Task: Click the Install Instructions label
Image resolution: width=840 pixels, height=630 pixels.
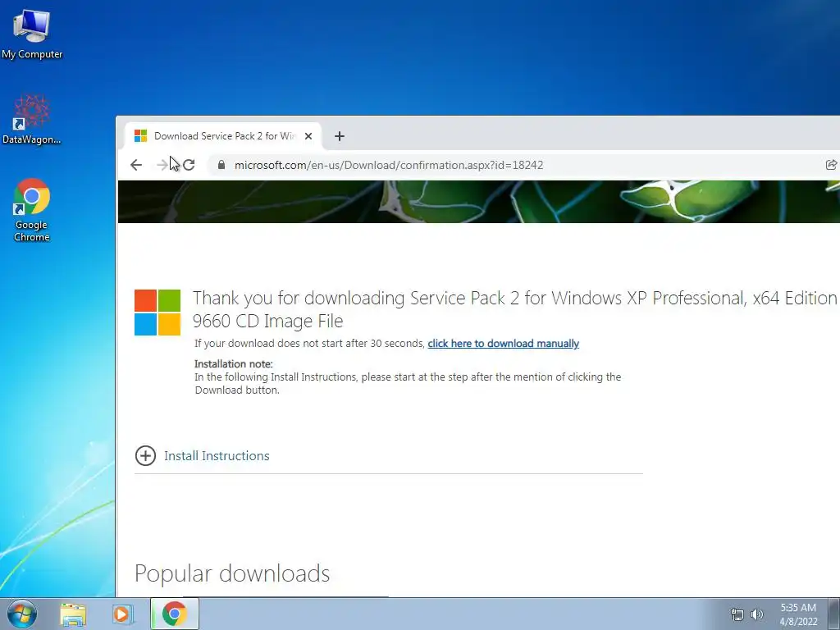Action: click(217, 456)
